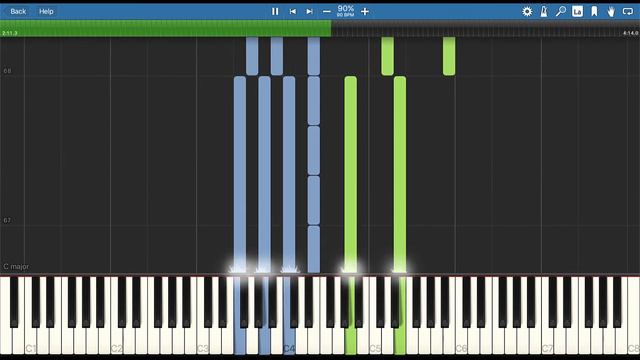Skip forward to the next section
Image resolution: width=640 pixels, height=360 pixels.
pos(309,11)
